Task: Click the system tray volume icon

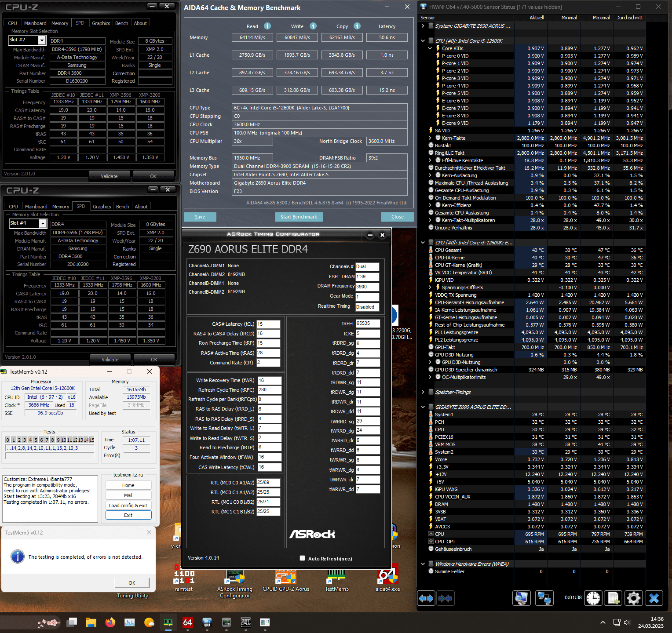Action: tap(627, 622)
